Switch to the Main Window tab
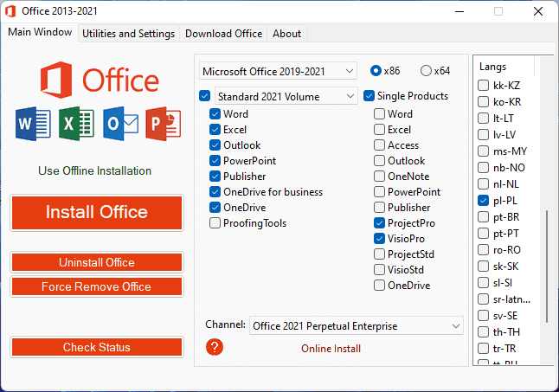 coord(40,32)
